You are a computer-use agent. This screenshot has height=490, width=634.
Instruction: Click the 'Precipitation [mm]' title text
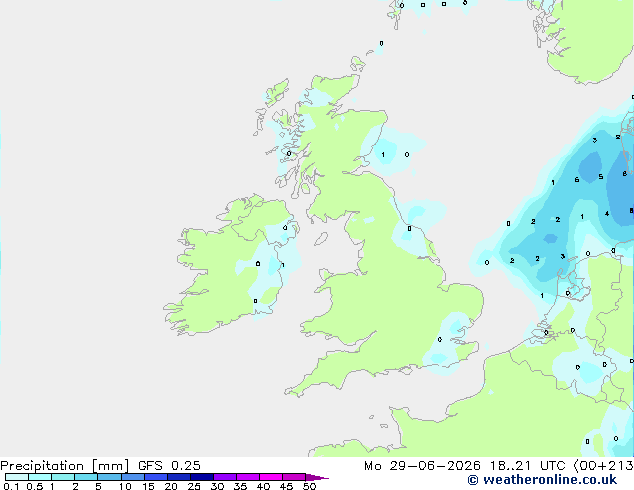coord(64,466)
